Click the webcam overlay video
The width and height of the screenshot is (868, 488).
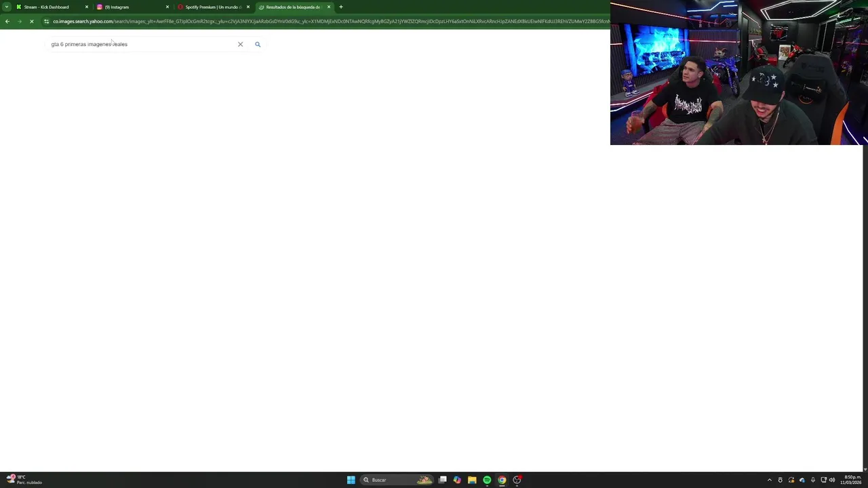739,73
